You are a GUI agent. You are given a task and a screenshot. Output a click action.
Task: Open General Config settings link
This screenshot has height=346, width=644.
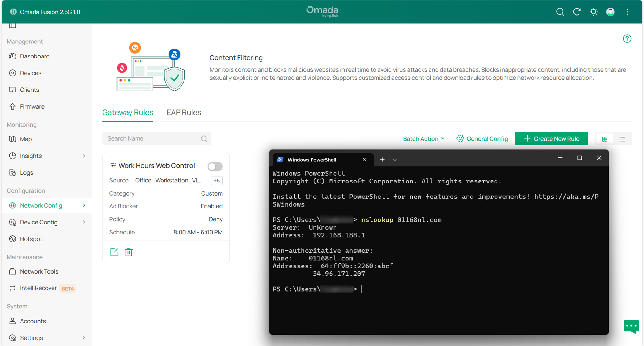[x=482, y=139]
